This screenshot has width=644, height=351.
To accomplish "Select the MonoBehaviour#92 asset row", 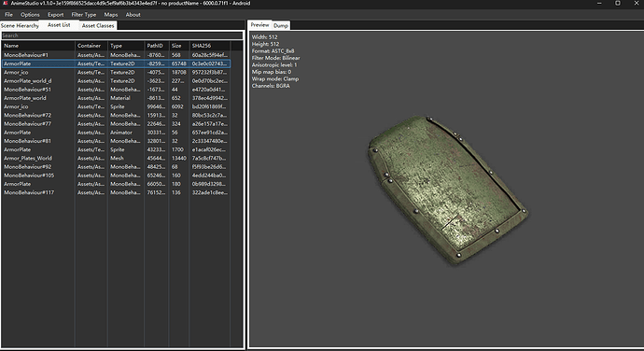I will tap(117, 167).
